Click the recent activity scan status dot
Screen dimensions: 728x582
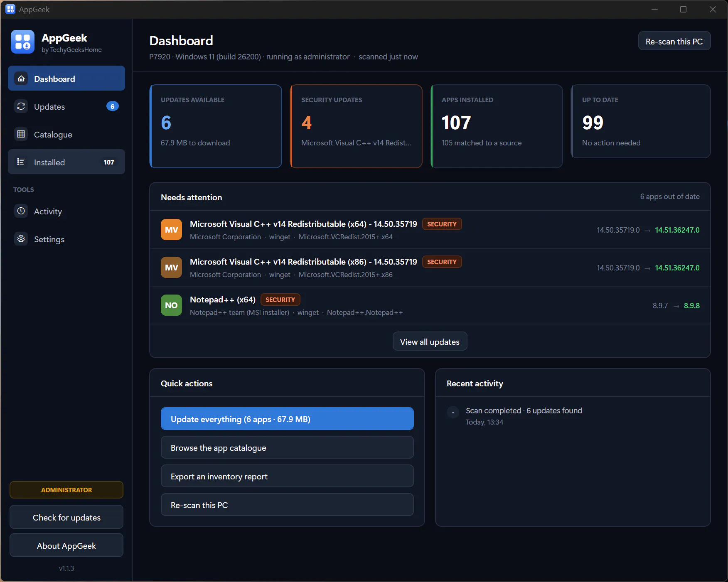453,412
